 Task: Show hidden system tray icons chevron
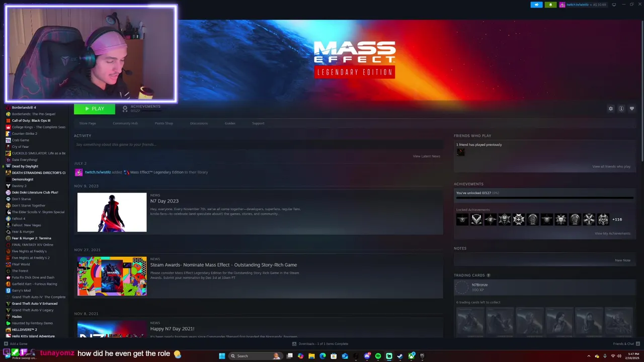(x=589, y=356)
